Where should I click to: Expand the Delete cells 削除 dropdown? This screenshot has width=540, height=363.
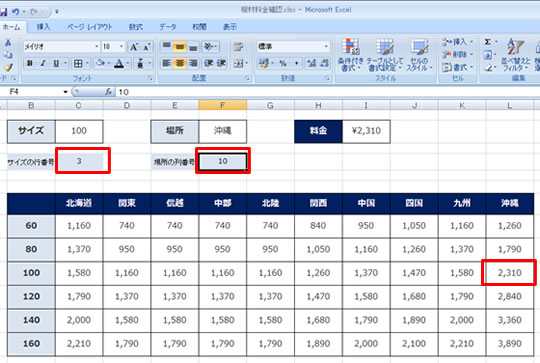click(x=471, y=55)
